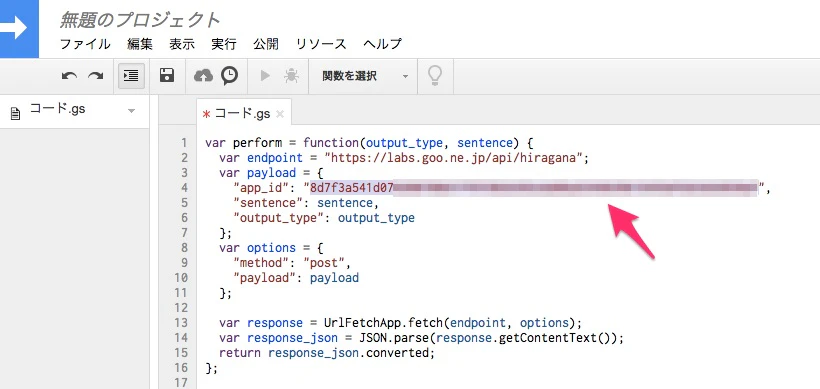
Task: Click "var perform" declaration on line 1
Action: point(243,143)
